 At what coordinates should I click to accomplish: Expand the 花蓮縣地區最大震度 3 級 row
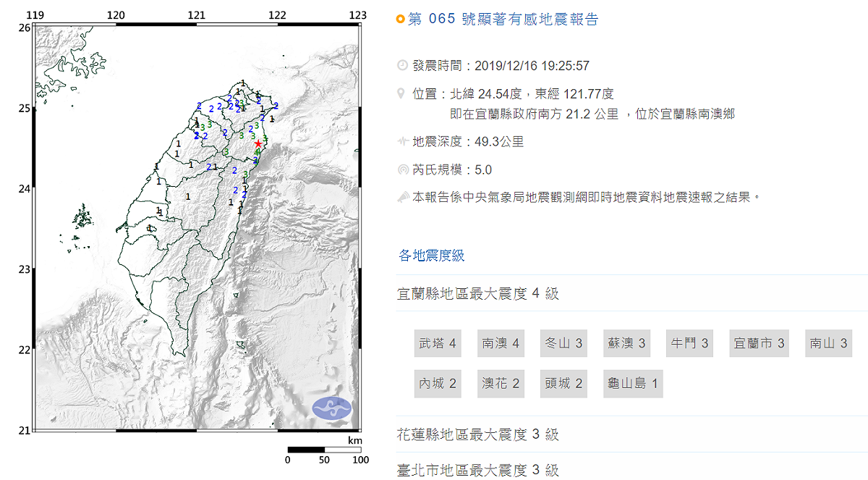point(632,434)
